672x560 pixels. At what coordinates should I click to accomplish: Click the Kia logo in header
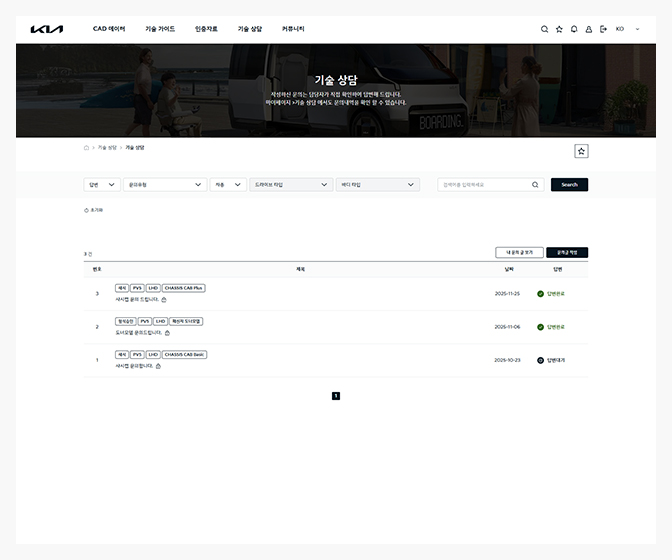pyautogui.click(x=47, y=29)
